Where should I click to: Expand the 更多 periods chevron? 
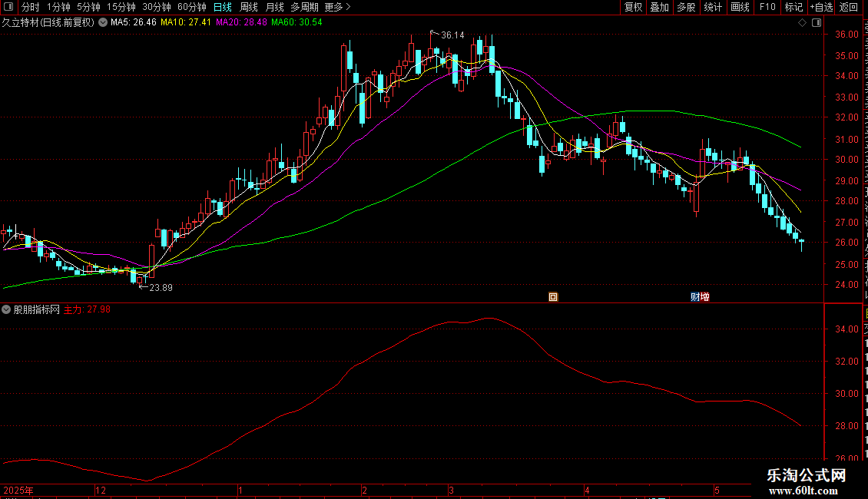click(x=348, y=7)
